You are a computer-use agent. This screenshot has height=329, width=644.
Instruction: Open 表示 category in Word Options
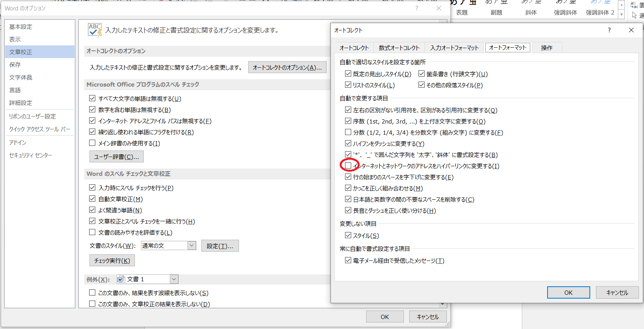(x=40, y=39)
